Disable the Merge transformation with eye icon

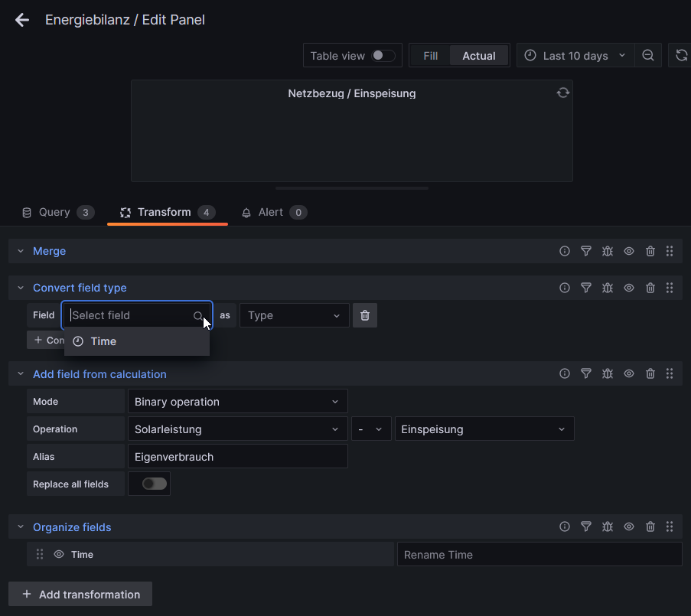pyautogui.click(x=629, y=251)
